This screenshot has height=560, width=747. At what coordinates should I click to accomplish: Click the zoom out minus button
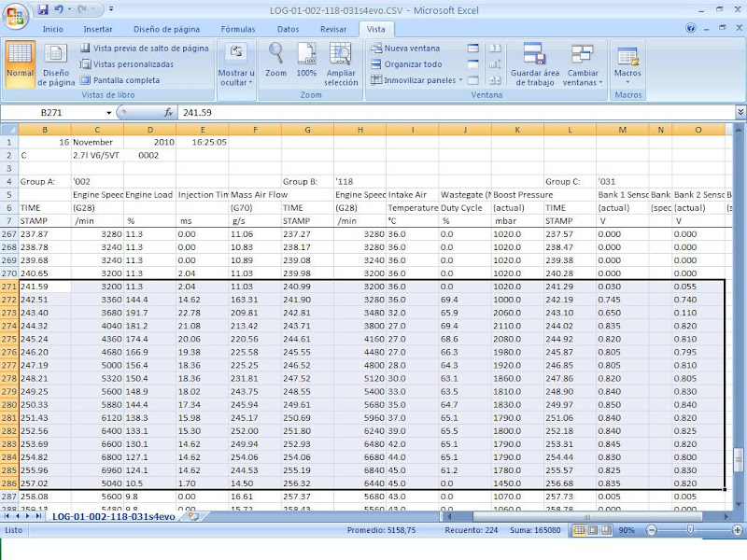coord(651,530)
